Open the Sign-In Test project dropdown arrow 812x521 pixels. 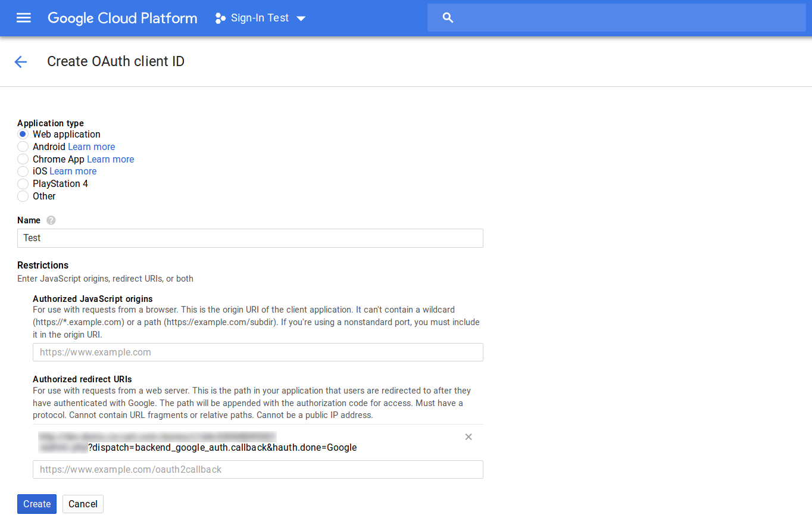[301, 18]
